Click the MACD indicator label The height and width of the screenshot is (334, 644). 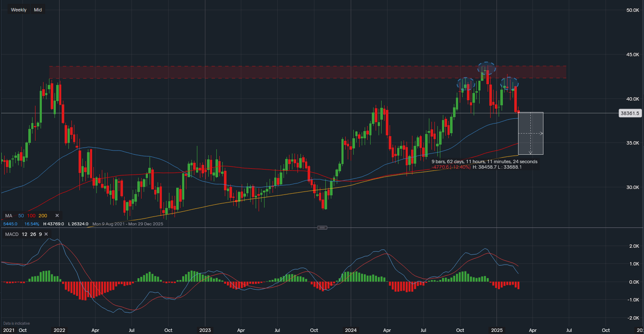12,234
